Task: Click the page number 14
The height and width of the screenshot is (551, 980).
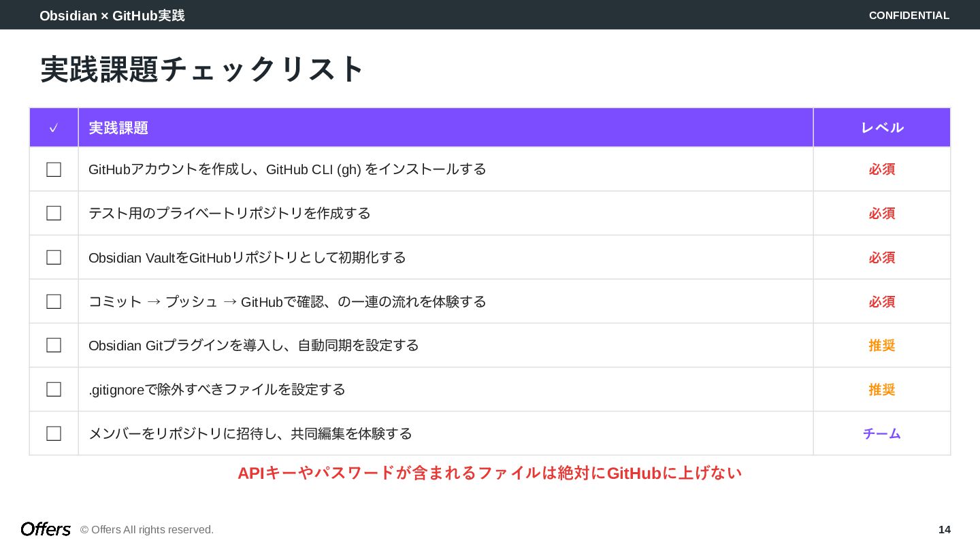Action: click(x=945, y=530)
